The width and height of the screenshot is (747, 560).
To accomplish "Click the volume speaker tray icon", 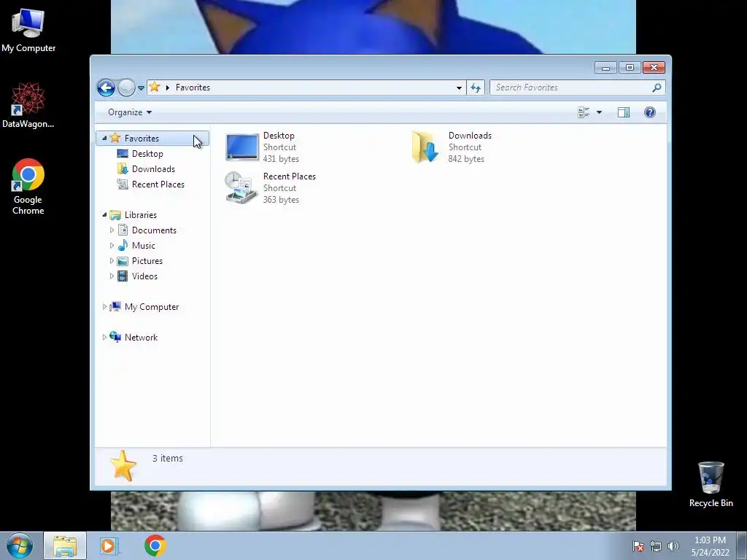I will tap(673, 546).
